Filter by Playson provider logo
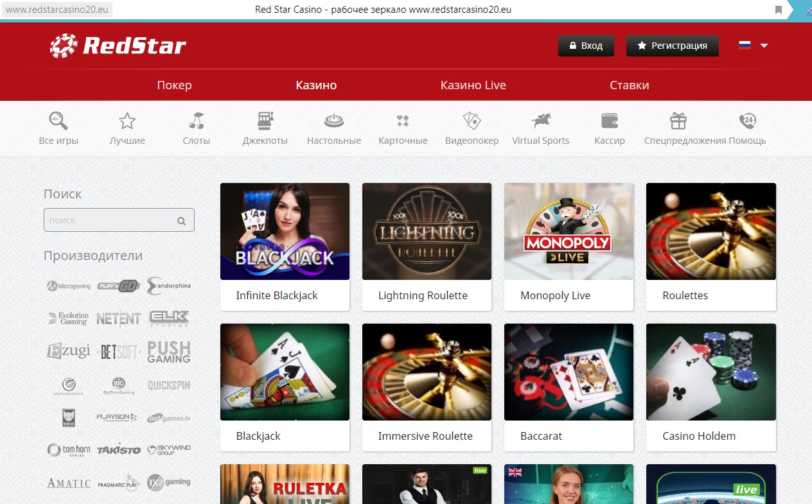Screen dimensions: 812x504 [117, 418]
